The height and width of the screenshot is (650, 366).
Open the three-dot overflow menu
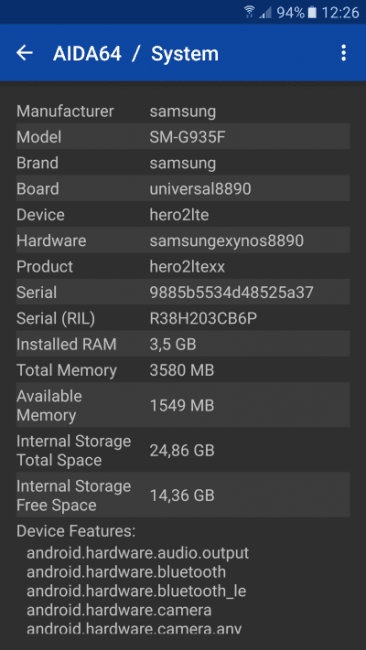click(343, 53)
